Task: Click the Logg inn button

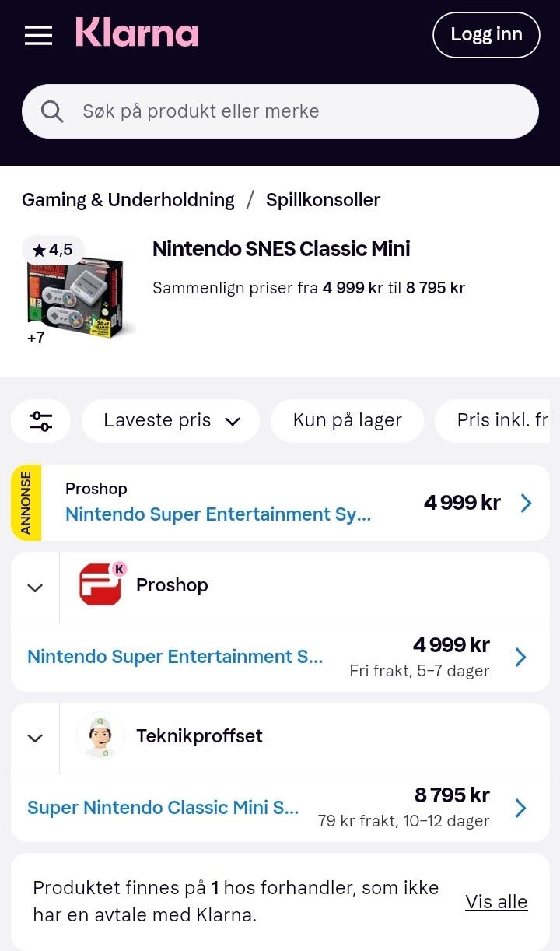Action: point(486,35)
